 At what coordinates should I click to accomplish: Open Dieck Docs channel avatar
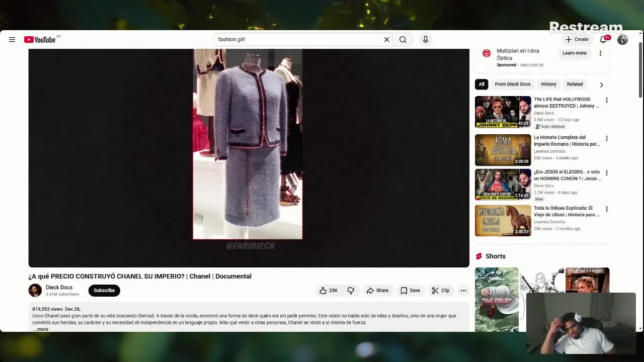[35, 291]
